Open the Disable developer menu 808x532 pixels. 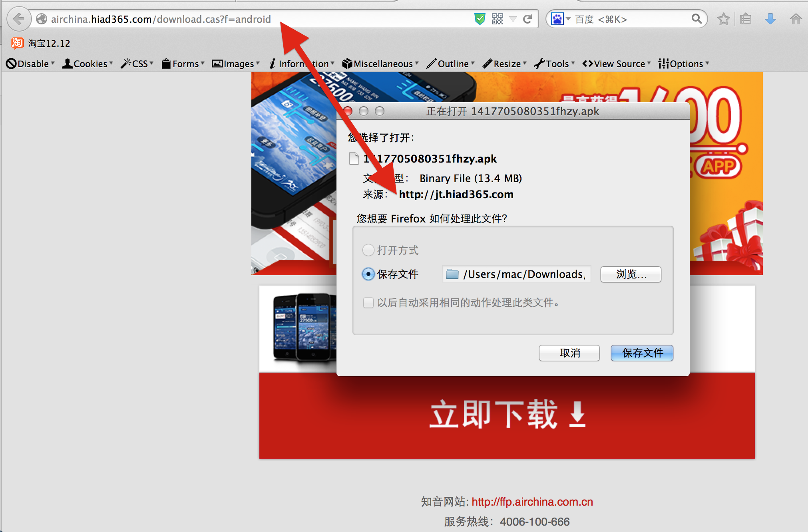click(31, 64)
